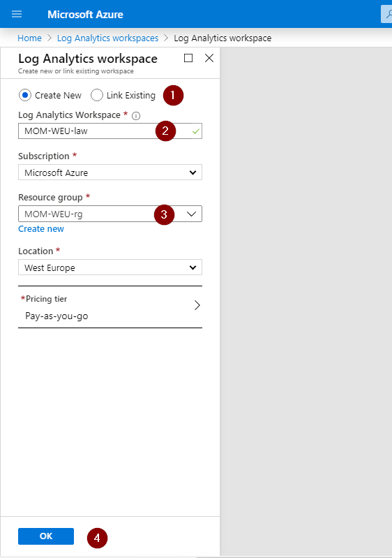Select the Create New radio button
This screenshot has height=558, width=392.
tap(25, 96)
